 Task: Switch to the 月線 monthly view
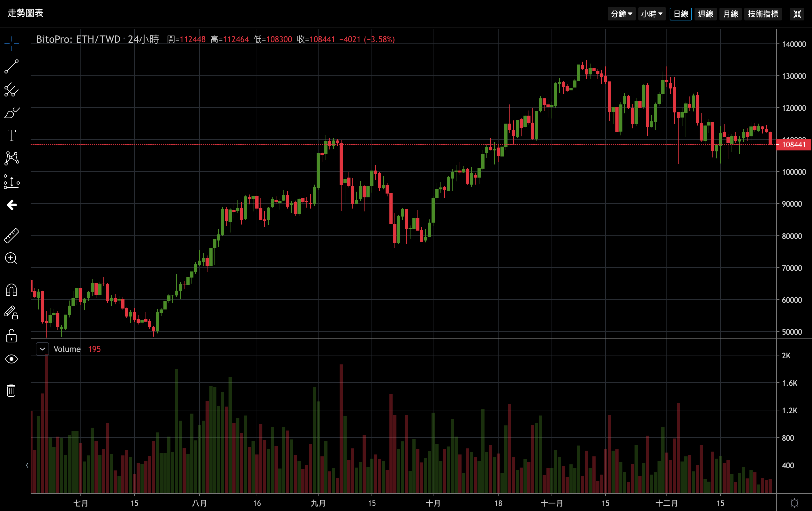730,14
